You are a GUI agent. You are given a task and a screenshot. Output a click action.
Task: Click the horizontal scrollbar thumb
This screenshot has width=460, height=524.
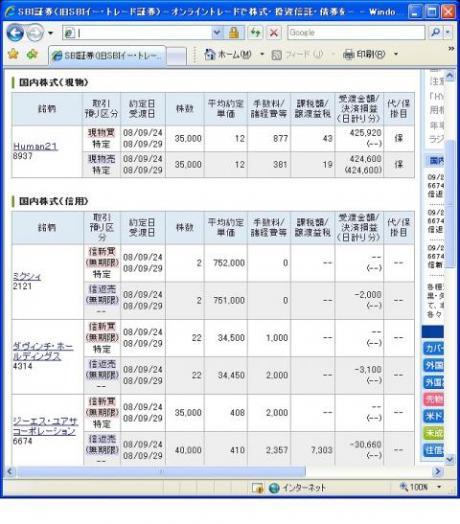[x=160, y=472]
